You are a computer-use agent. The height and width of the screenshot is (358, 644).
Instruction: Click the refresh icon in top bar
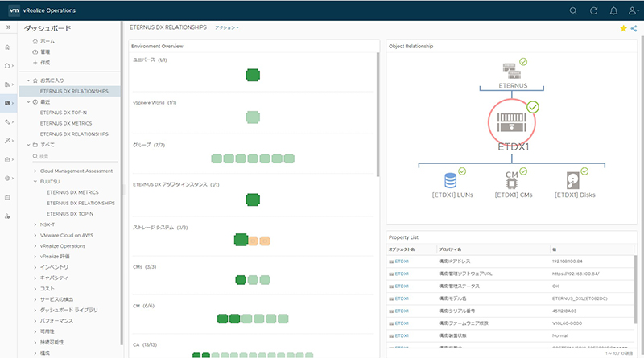pos(593,11)
